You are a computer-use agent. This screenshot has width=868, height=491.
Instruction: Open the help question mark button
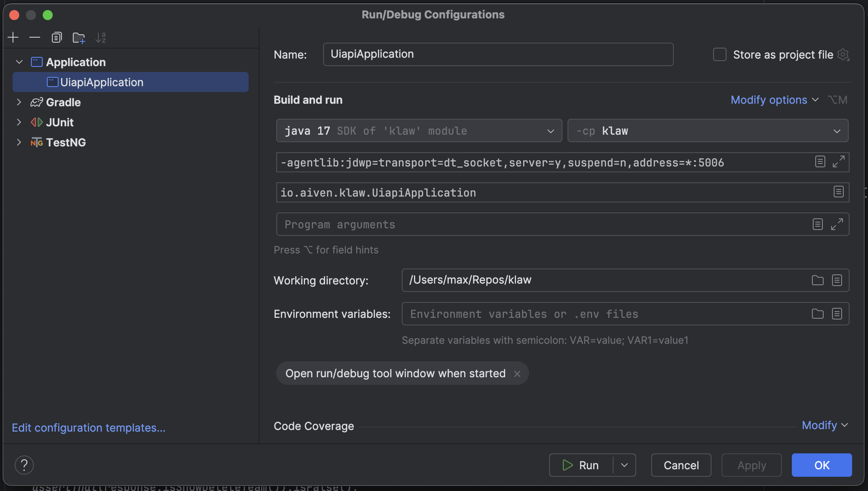coord(24,465)
